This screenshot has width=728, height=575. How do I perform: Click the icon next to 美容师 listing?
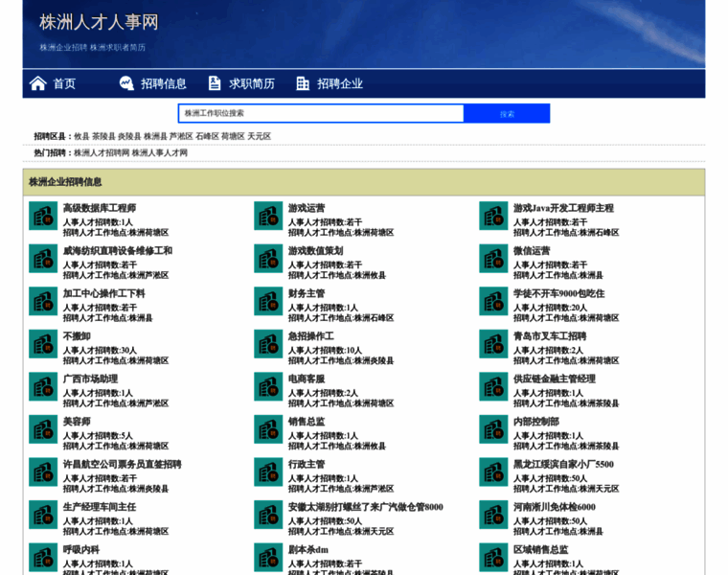click(x=43, y=429)
